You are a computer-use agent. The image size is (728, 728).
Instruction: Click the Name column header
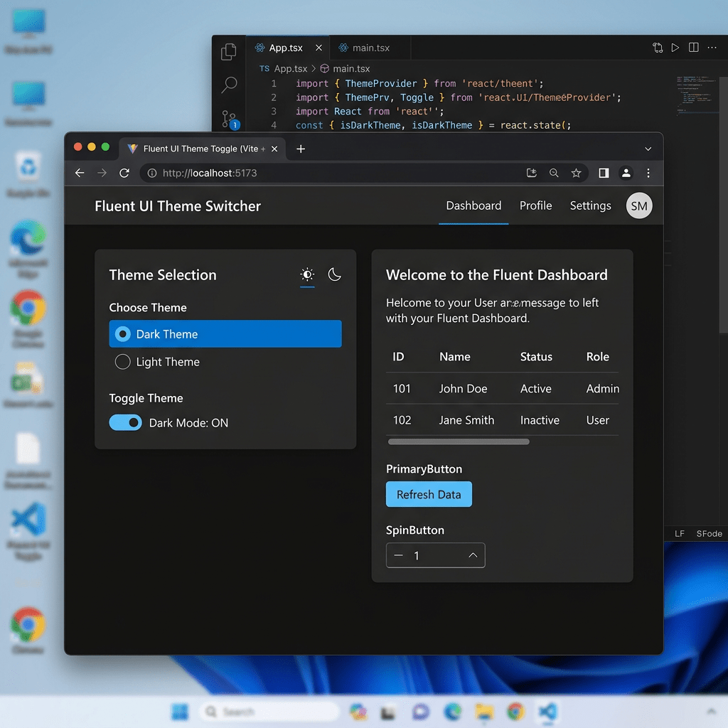coord(454,357)
